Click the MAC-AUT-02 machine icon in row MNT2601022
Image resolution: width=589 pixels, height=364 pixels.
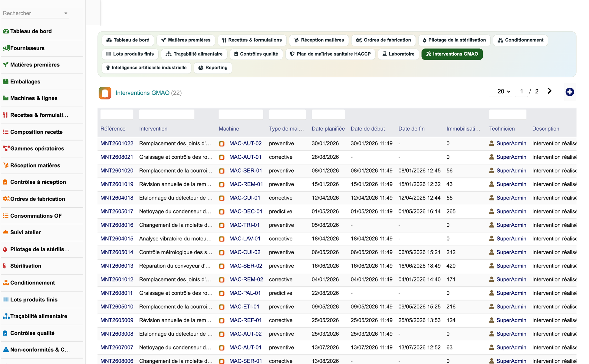(222, 144)
